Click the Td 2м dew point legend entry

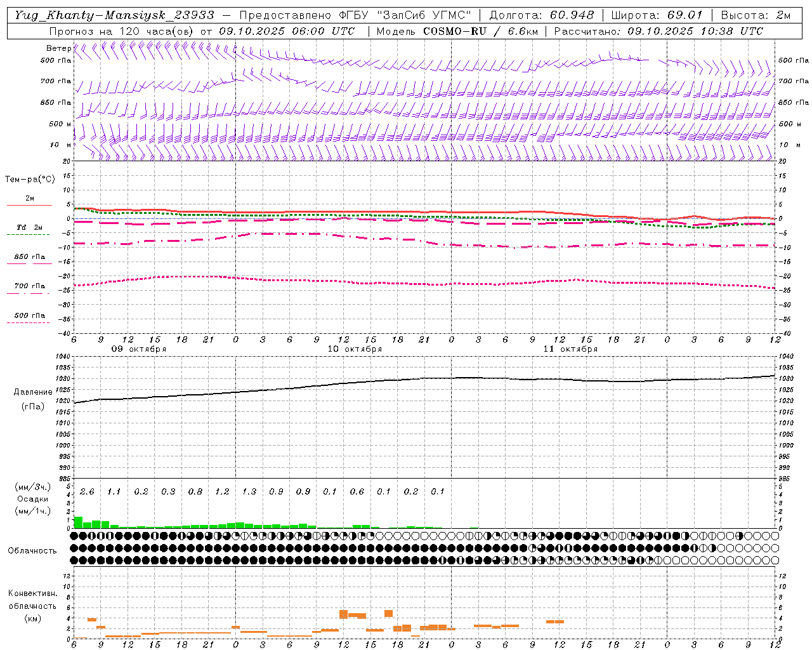click(29, 227)
